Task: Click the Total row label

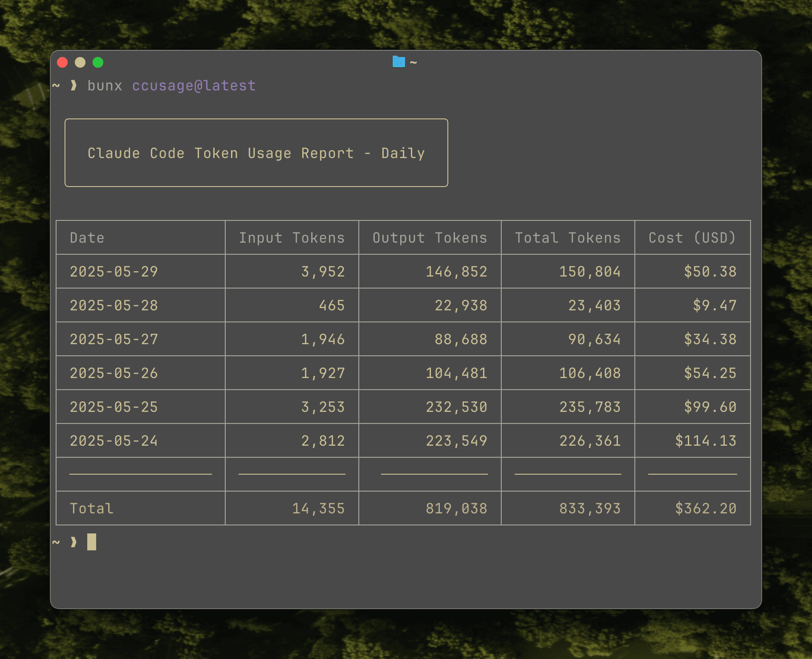Action: tap(92, 508)
